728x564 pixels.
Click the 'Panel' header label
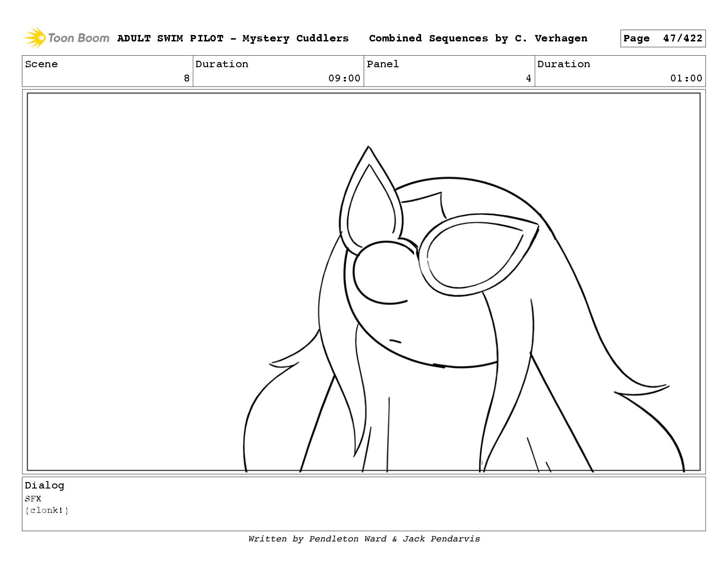click(x=383, y=64)
